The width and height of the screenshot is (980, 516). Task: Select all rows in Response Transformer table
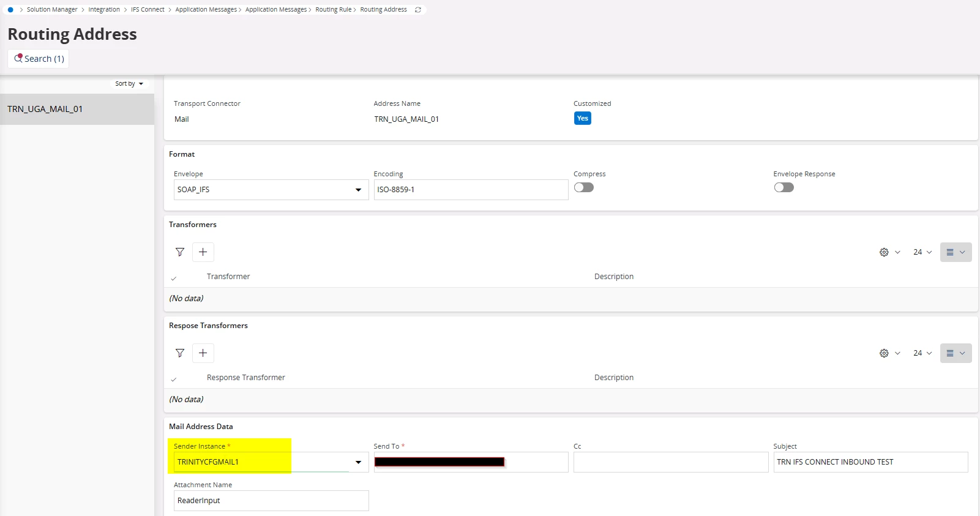coord(174,380)
